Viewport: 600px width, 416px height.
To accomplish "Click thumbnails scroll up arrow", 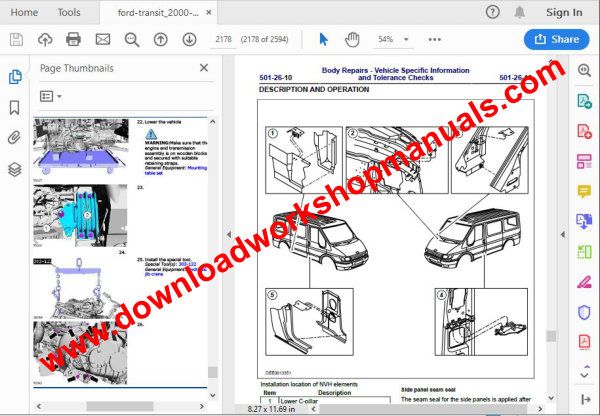I will pyautogui.click(x=213, y=122).
